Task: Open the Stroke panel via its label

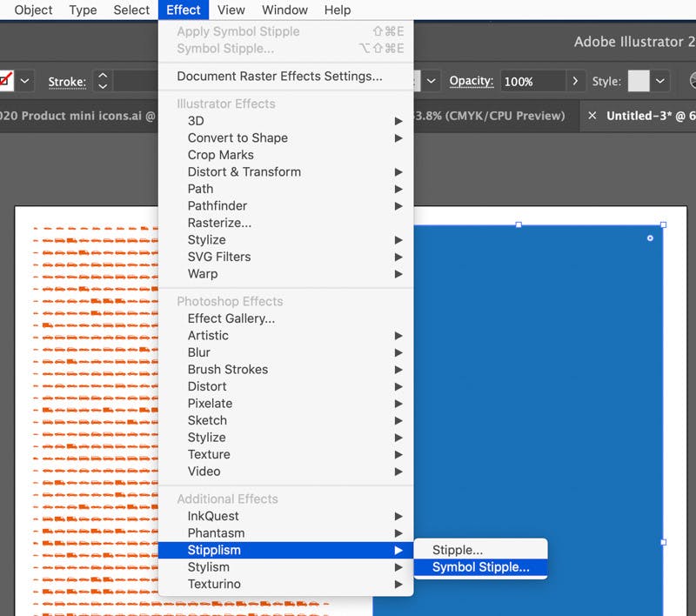Action: pos(67,82)
